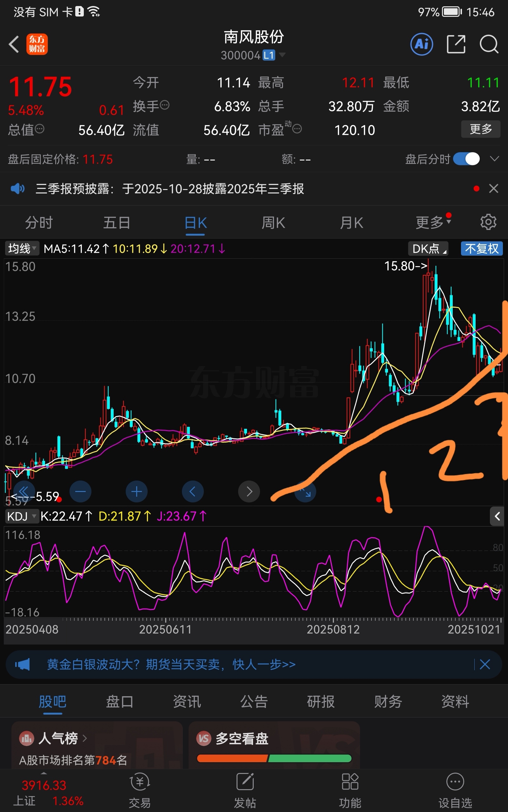Expand the 人气榜 chevron
The height and width of the screenshot is (812, 508).
[x=85, y=738]
